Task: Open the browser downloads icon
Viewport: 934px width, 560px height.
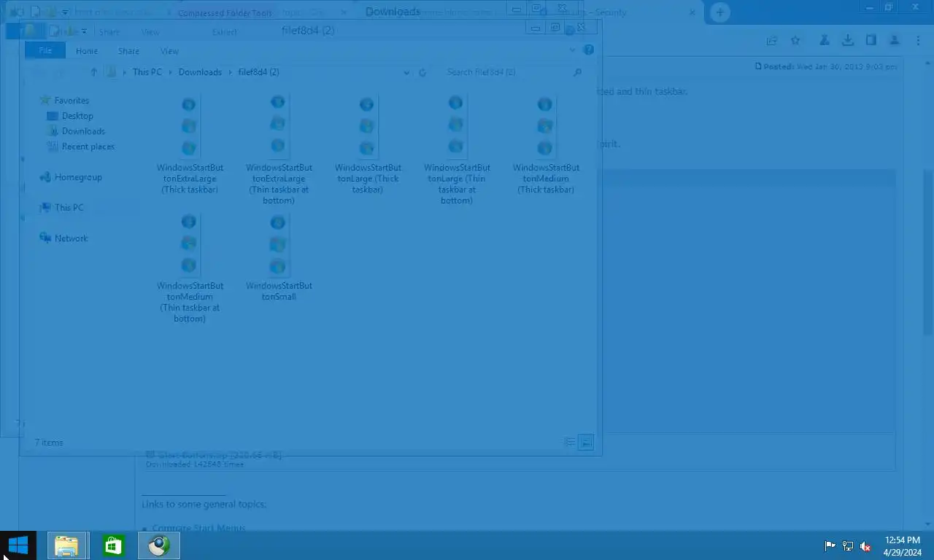Action: [x=847, y=40]
